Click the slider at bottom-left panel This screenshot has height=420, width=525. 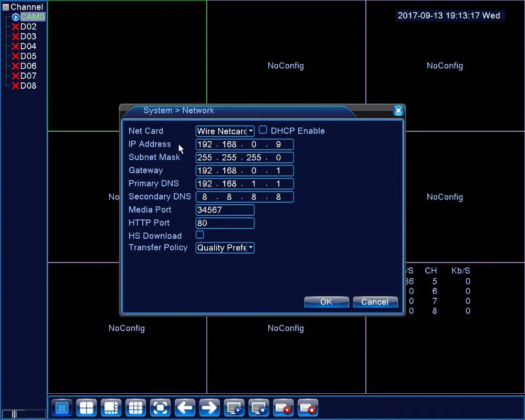(24, 414)
